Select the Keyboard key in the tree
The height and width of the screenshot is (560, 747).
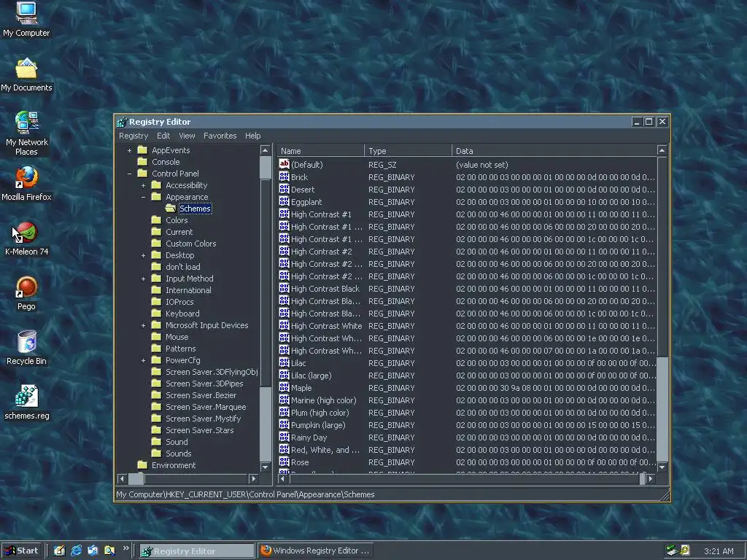(x=182, y=314)
